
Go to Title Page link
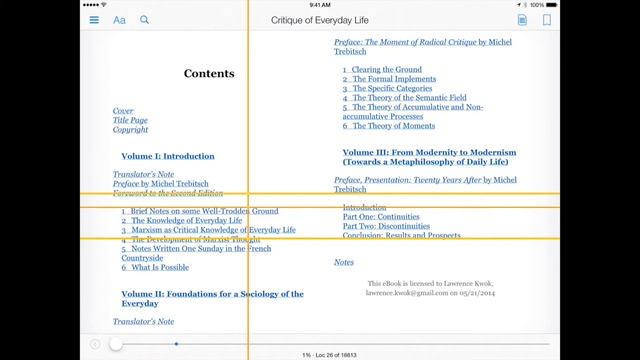[x=130, y=120]
